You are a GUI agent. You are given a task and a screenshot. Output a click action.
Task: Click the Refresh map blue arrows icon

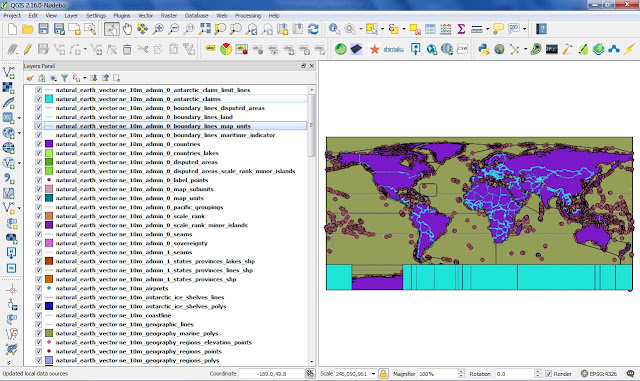tap(313, 29)
